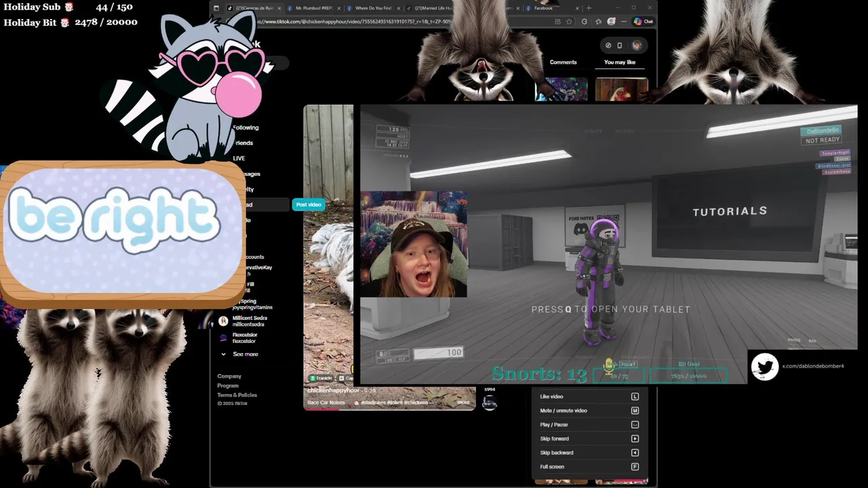Image resolution: width=868 pixels, height=488 pixels.
Task: Click the right-arrow key icon for Skip forward
Action: click(635, 439)
